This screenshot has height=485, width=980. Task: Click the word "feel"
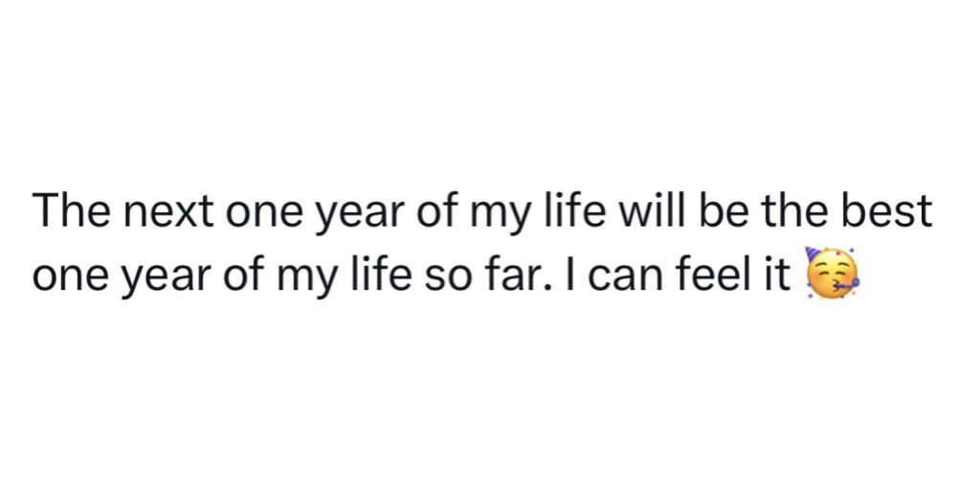[x=719, y=275]
